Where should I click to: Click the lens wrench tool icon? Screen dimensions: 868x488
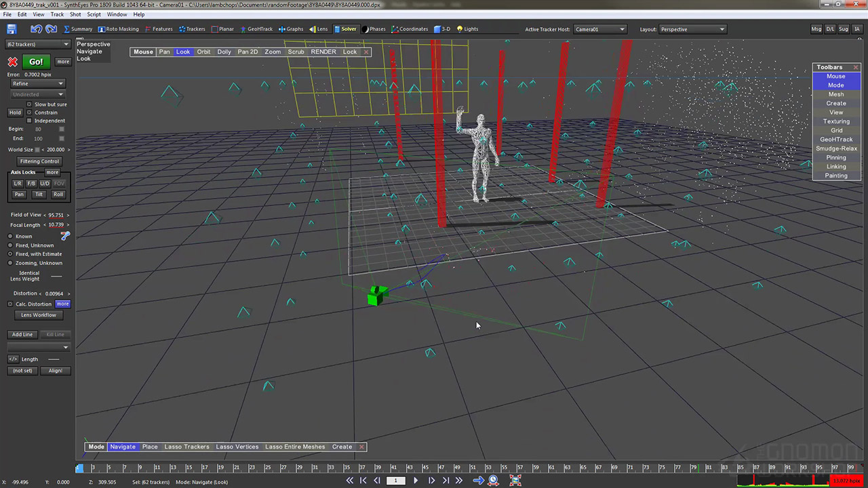pyautogui.click(x=65, y=236)
